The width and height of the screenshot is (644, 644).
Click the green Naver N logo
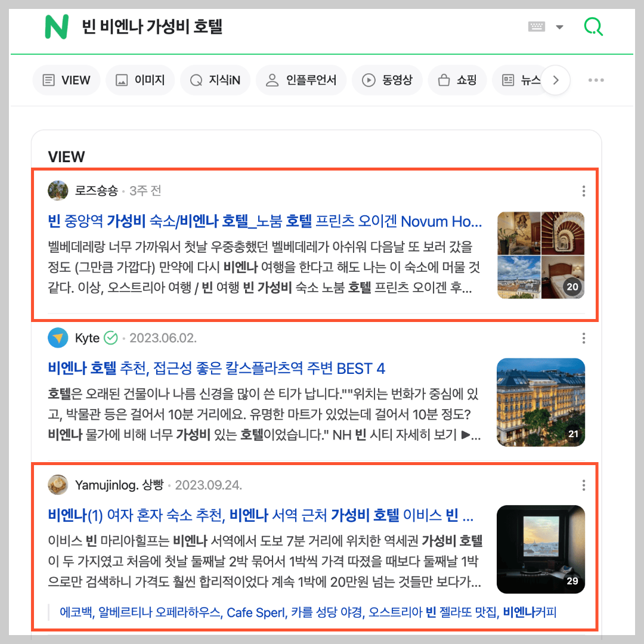57,27
